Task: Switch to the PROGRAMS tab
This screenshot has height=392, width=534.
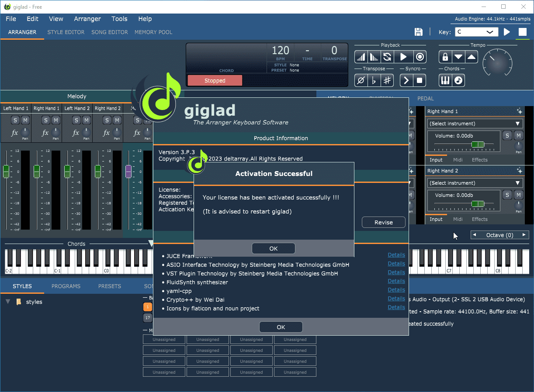Action: tap(66, 286)
